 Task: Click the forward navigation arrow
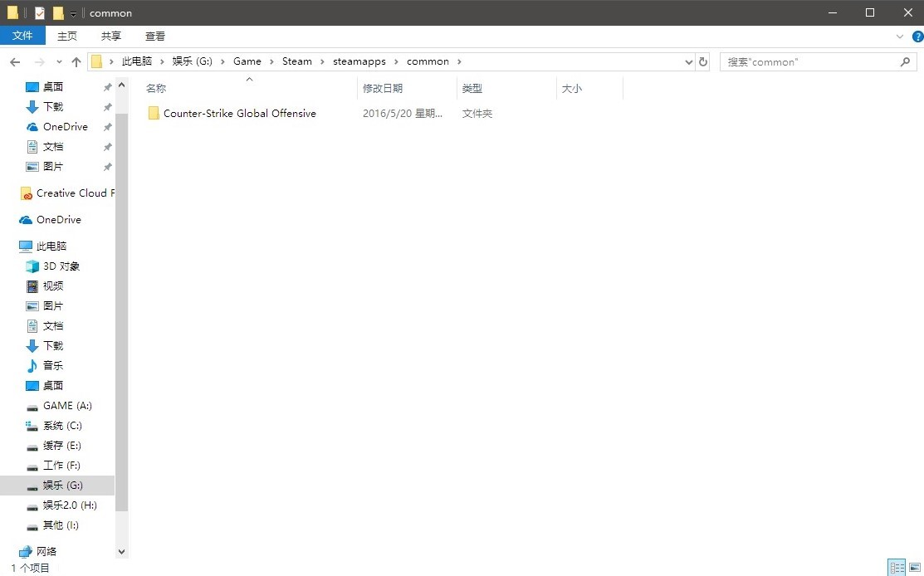[x=40, y=62]
